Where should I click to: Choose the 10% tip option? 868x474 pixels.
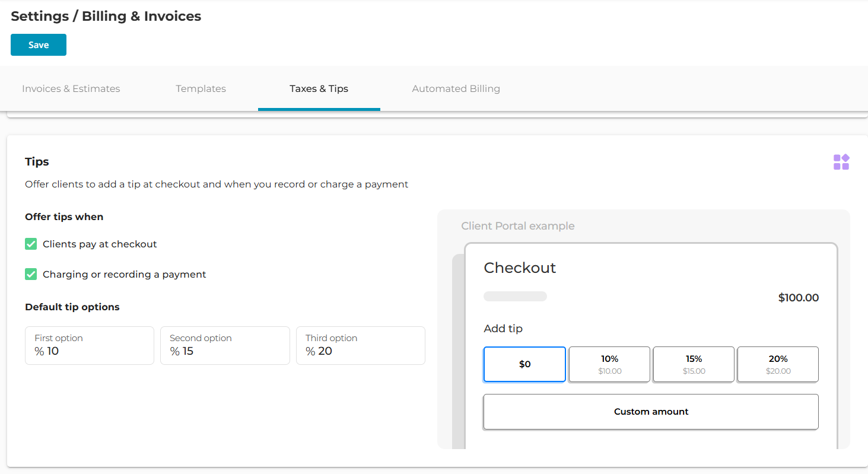point(609,364)
